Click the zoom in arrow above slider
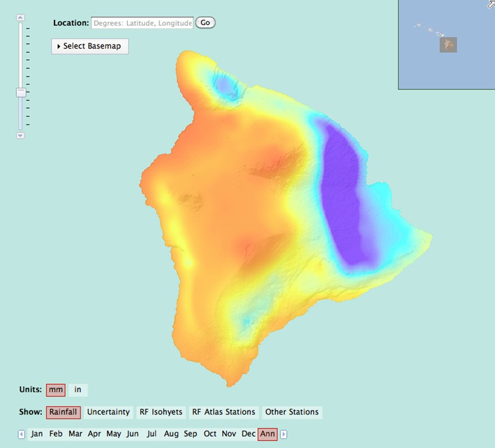495x448 pixels. coord(21,18)
